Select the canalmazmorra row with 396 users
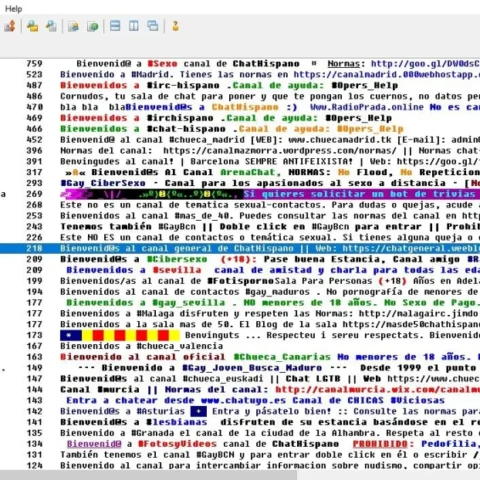The width and height of the screenshot is (480, 480). (x=240, y=151)
